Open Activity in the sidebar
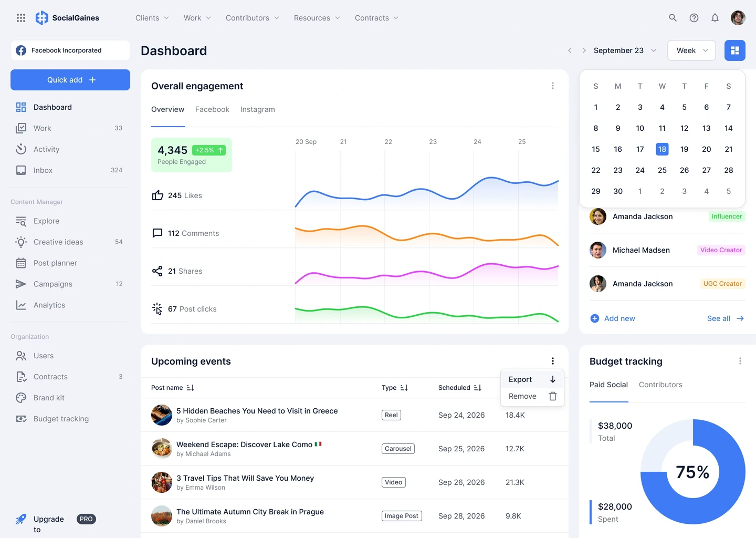This screenshot has height=538, width=756. 70,149
